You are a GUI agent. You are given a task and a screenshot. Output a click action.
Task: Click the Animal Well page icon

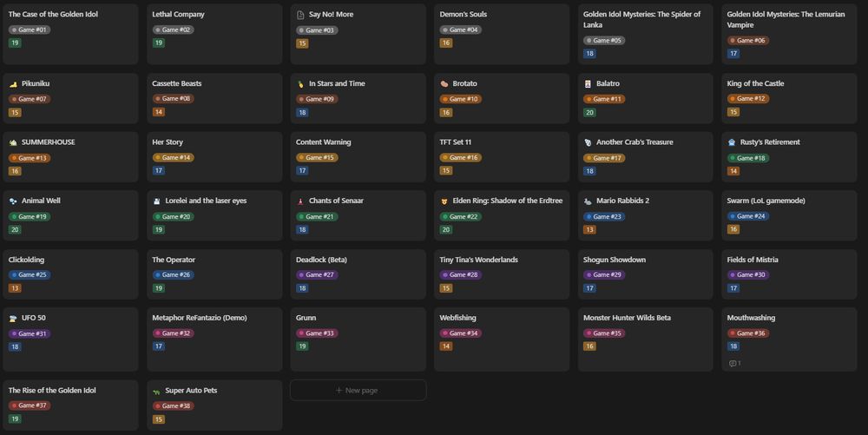[x=13, y=201]
